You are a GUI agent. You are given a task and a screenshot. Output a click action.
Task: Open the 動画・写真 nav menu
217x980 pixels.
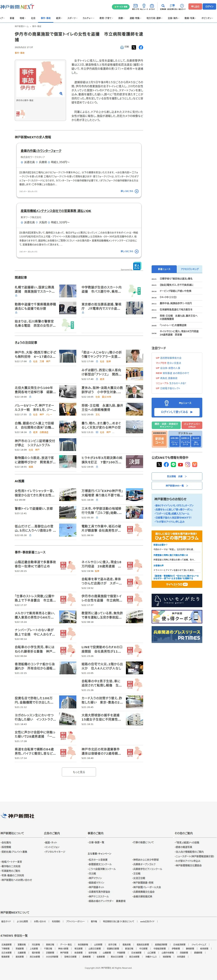[x=190, y=18]
